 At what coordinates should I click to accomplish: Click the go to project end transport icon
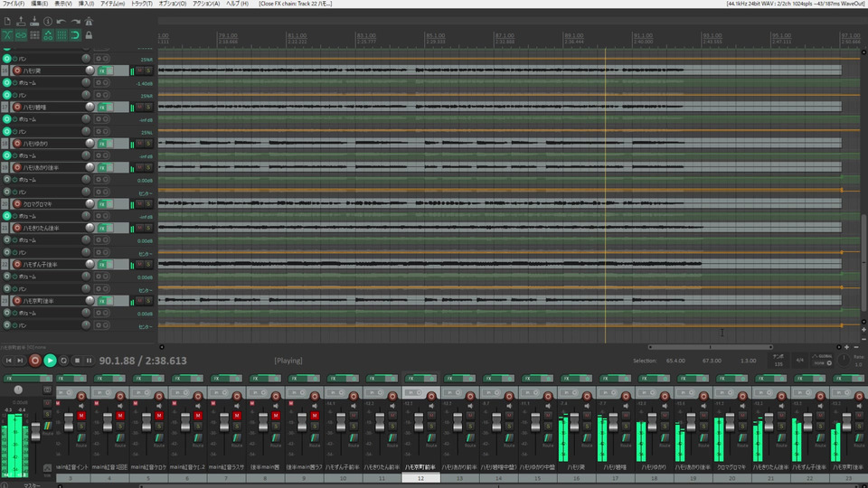[21, 361]
